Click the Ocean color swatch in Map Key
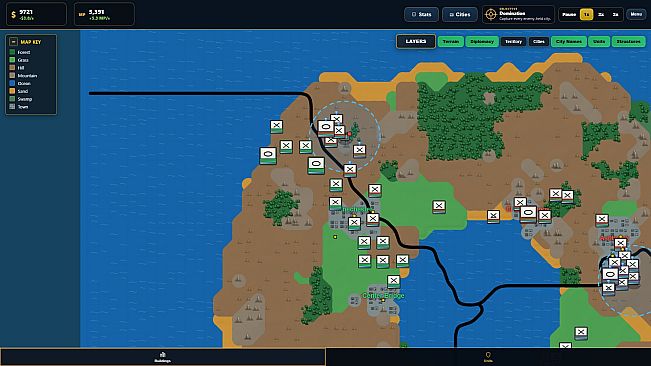Viewport: 651px width, 366px height. pos(12,83)
